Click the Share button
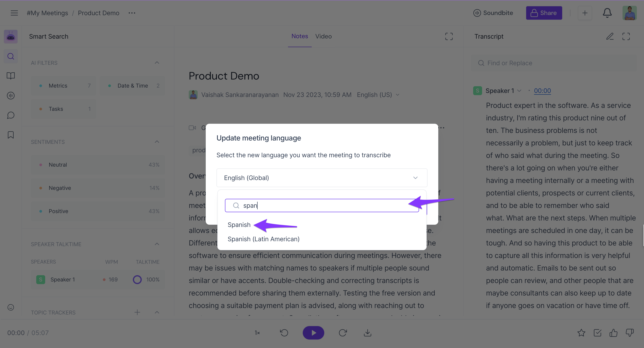The width and height of the screenshot is (644, 348). click(x=544, y=13)
